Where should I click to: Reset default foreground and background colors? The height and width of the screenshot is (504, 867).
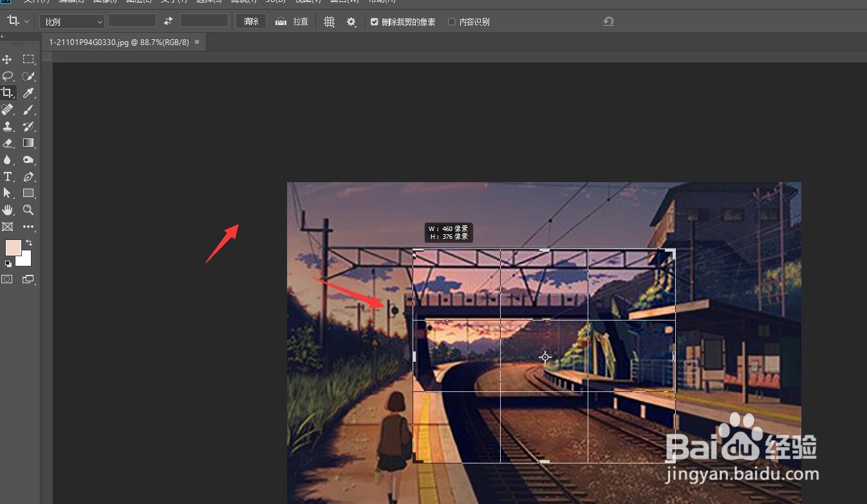click(x=8, y=264)
